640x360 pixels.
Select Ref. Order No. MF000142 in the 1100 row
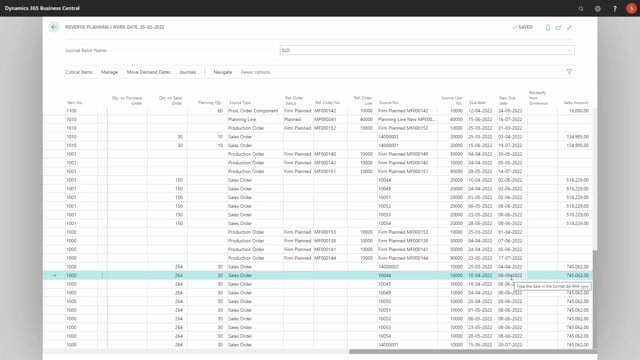(x=325, y=111)
